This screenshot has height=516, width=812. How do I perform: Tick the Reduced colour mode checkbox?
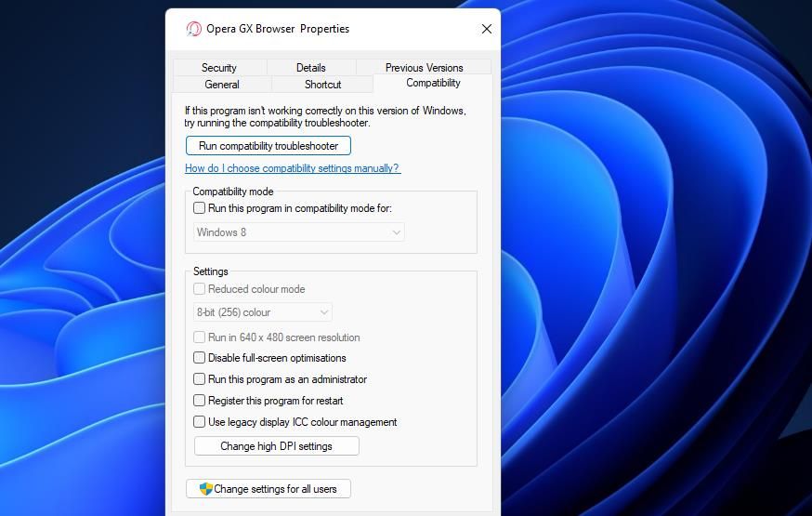(200, 288)
